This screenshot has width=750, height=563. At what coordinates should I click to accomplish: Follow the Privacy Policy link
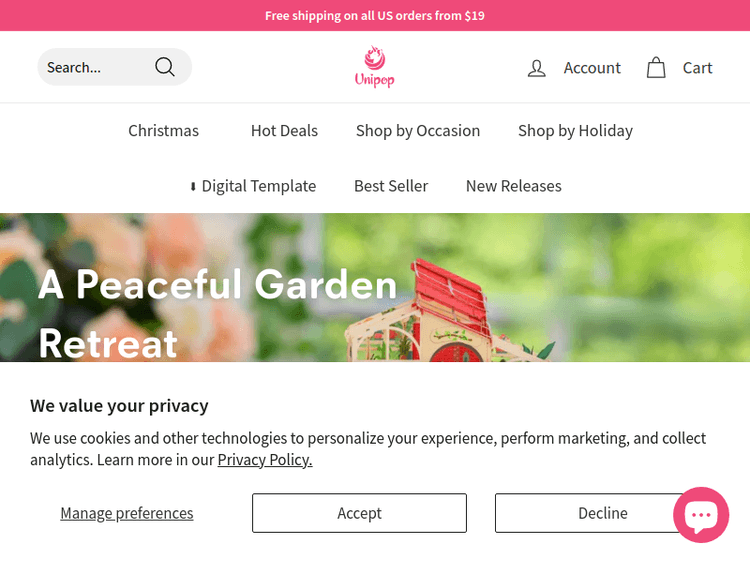point(265,460)
